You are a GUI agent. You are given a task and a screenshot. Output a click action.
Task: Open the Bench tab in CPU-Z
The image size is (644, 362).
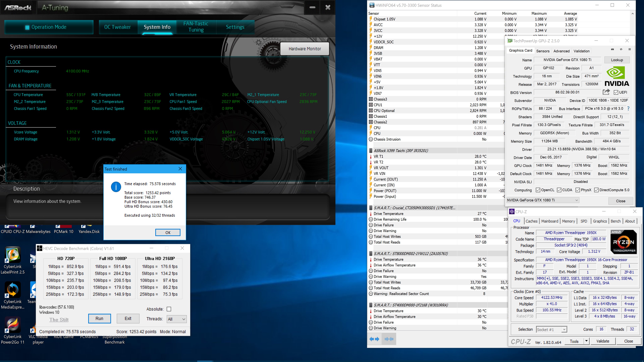coord(615,221)
